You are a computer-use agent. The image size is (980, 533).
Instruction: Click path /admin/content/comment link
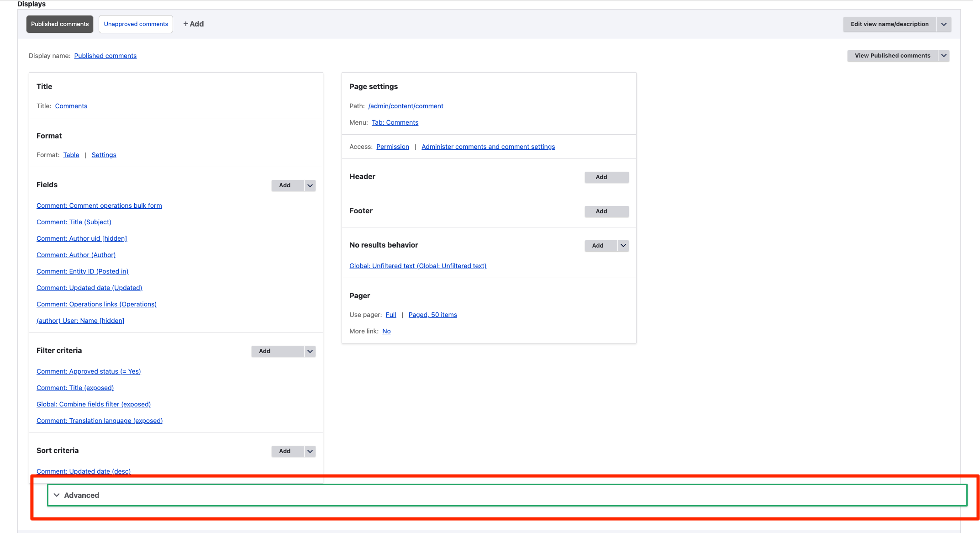(405, 105)
